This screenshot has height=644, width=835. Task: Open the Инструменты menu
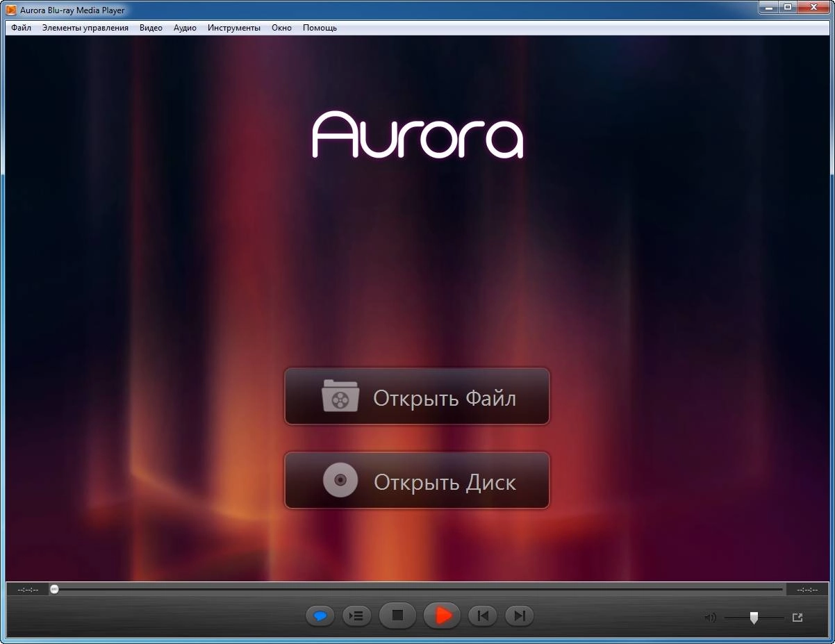point(234,28)
